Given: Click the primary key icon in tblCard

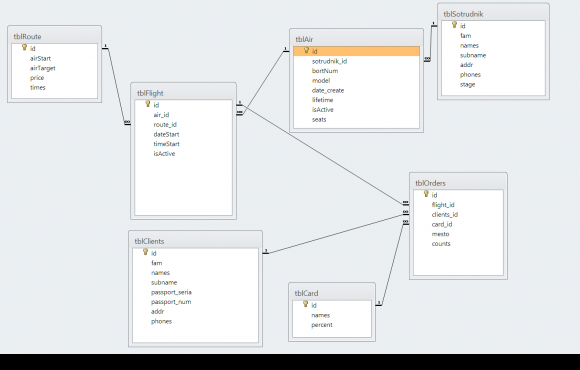Looking at the screenshot, I should (306, 304).
